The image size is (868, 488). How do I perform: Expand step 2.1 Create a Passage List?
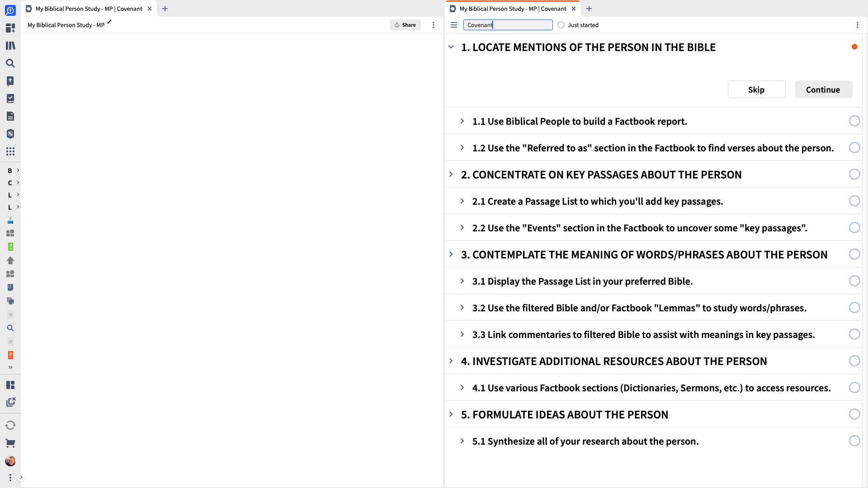point(462,201)
